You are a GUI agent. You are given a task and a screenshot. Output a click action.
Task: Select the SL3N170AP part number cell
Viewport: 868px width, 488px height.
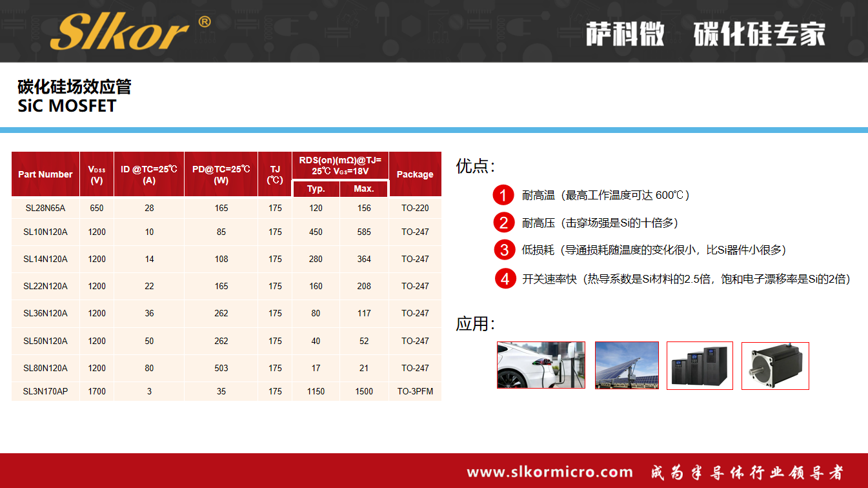45,391
